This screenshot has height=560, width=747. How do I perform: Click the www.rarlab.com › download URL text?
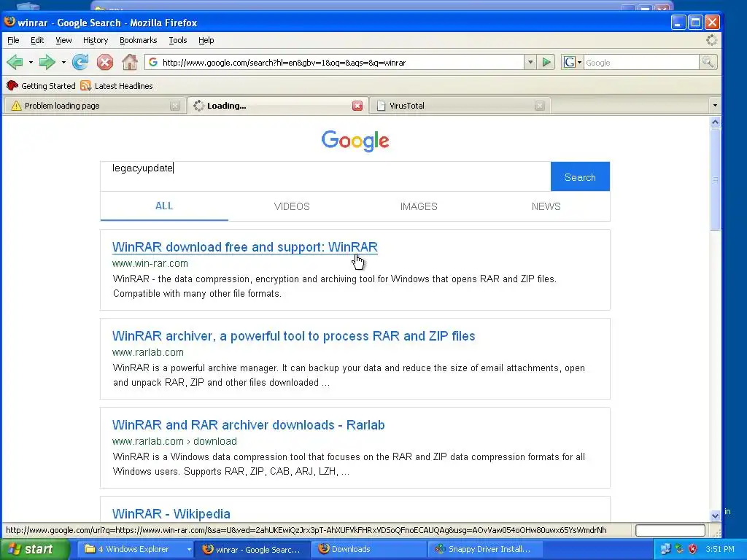pos(174,441)
